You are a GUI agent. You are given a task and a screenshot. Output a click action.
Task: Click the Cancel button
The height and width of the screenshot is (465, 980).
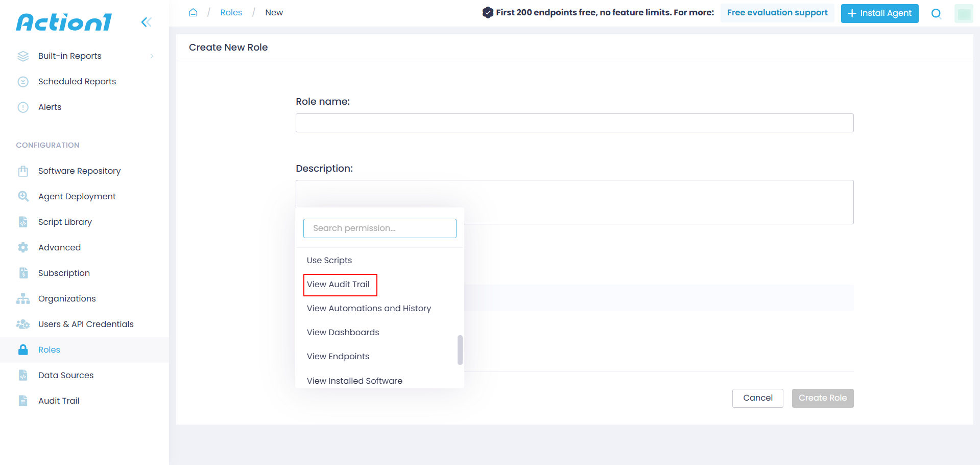pos(757,398)
